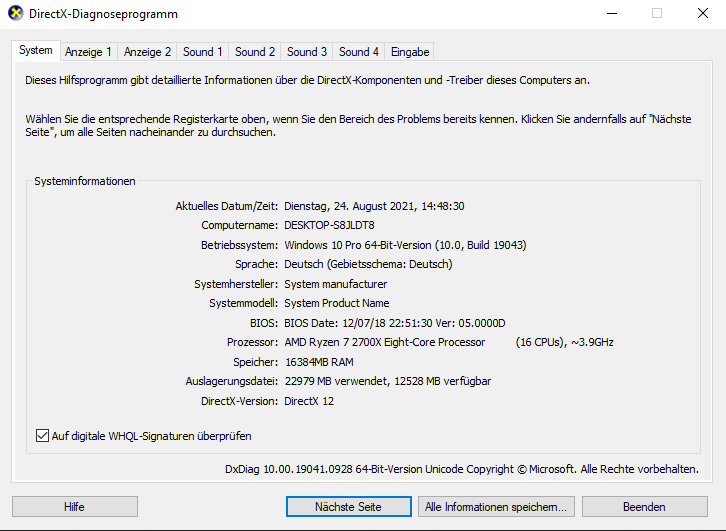Screen dimensions: 726x531
Task: Go to Nächste Seite
Action: pos(348,506)
